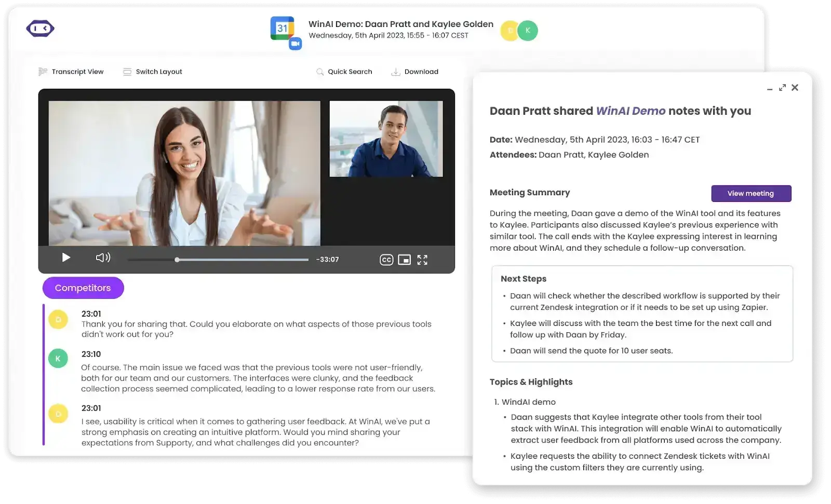
Task: Click the video progress bar
Action: (218, 259)
